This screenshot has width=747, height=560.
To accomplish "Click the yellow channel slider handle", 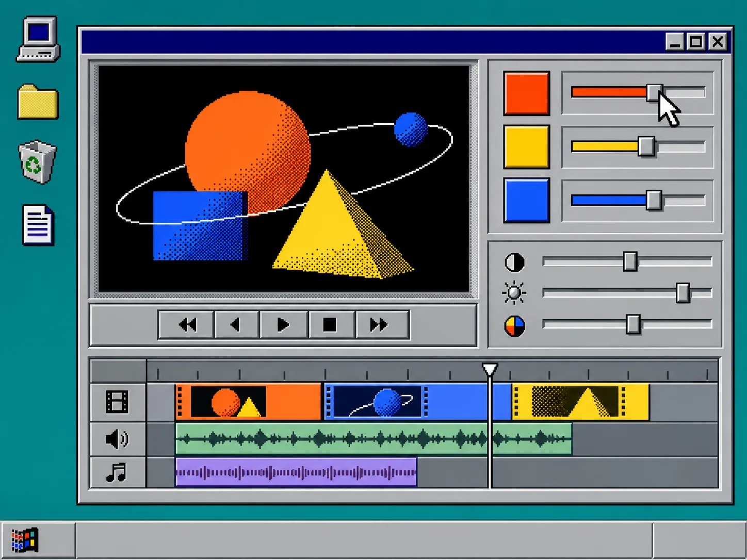I will tap(647, 147).
